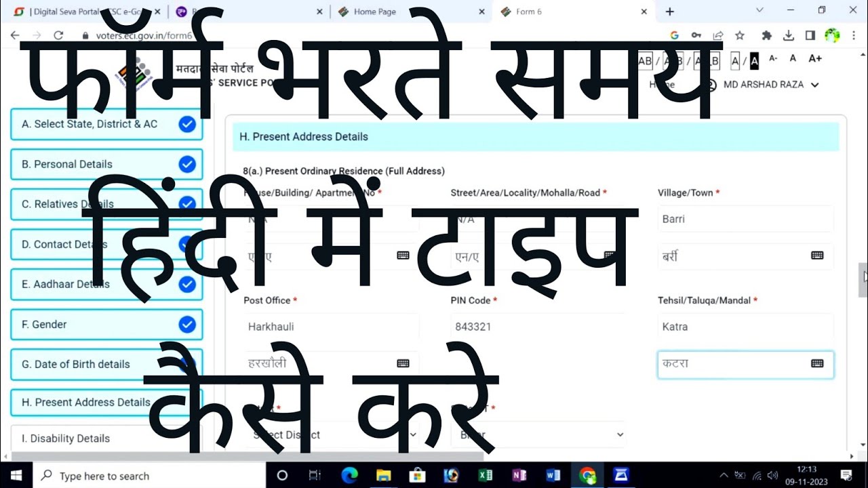Click the Village/Town field with Barri
The width and height of the screenshot is (868, 488).
(x=745, y=219)
